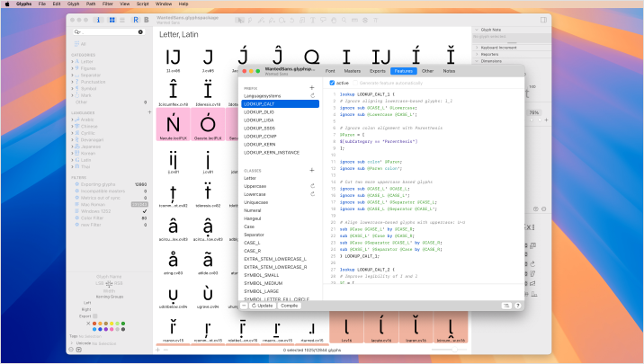Screen dimensions: 644x364
Task: Expand the Punctuation category
Action: (72, 82)
